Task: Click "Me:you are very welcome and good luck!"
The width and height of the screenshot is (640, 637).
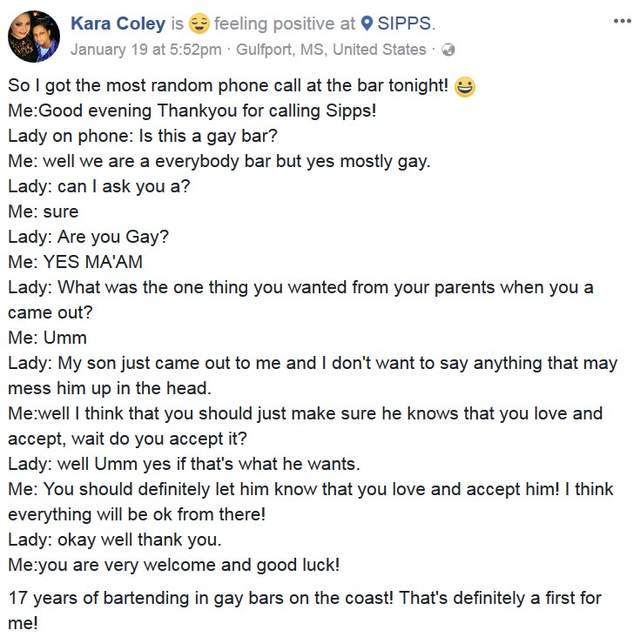Action: [173, 565]
